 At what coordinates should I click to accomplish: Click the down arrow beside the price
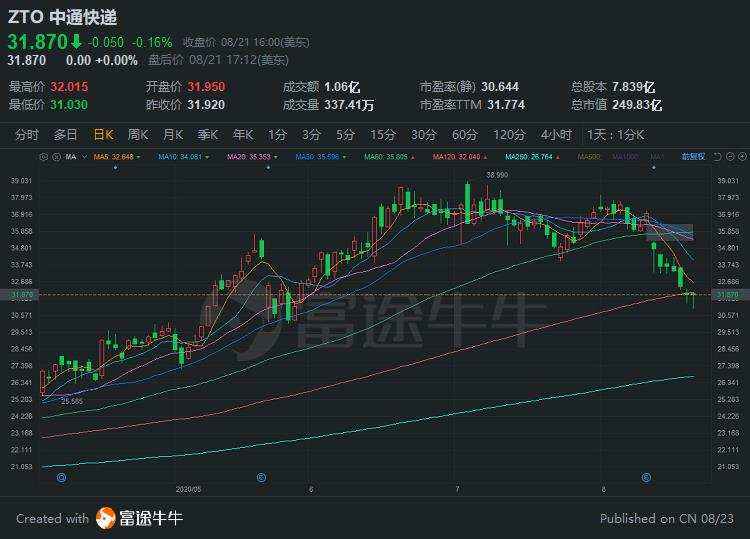(76, 42)
